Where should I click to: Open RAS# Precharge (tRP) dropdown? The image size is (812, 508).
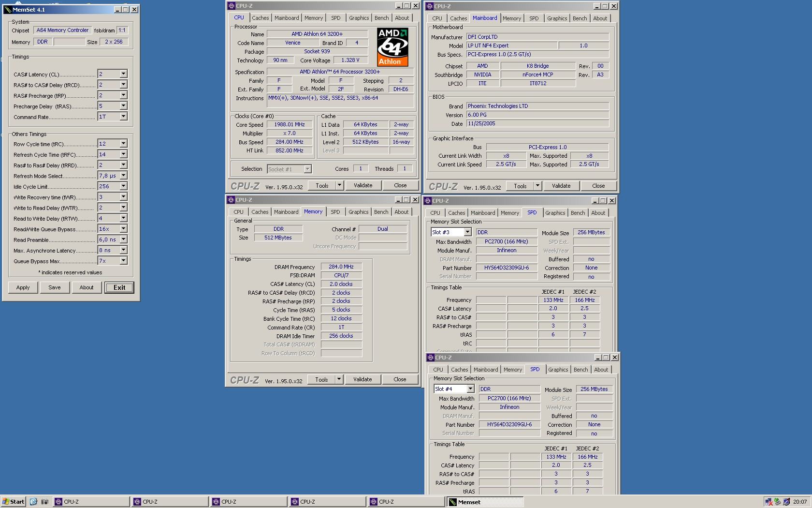123,95
